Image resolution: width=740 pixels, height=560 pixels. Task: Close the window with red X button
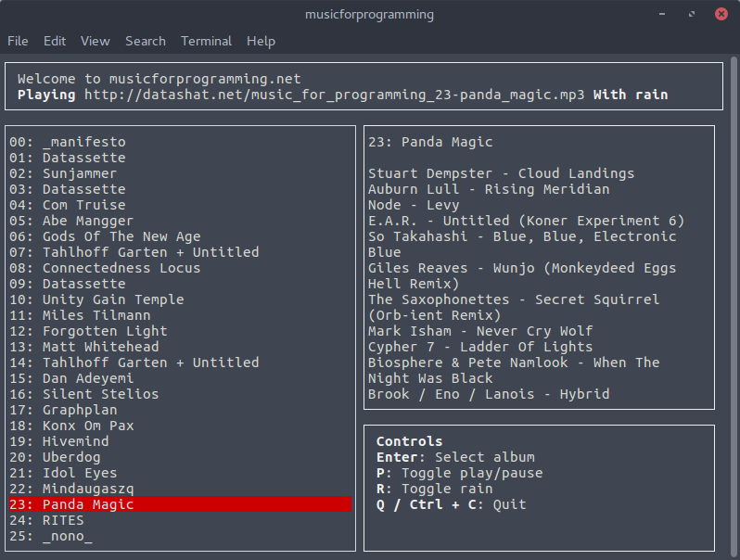point(721,14)
